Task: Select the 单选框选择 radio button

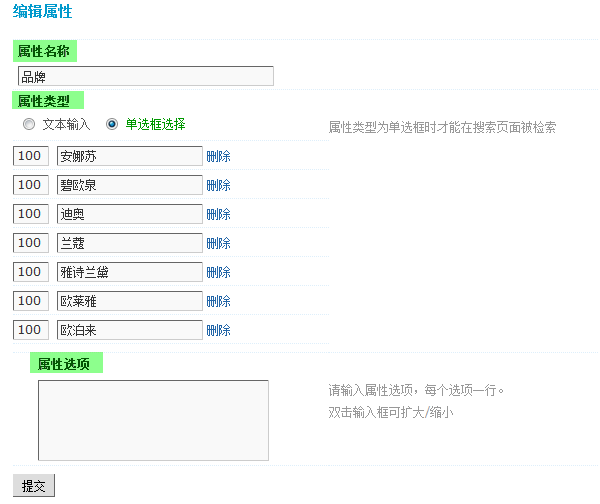Action: [x=112, y=124]
